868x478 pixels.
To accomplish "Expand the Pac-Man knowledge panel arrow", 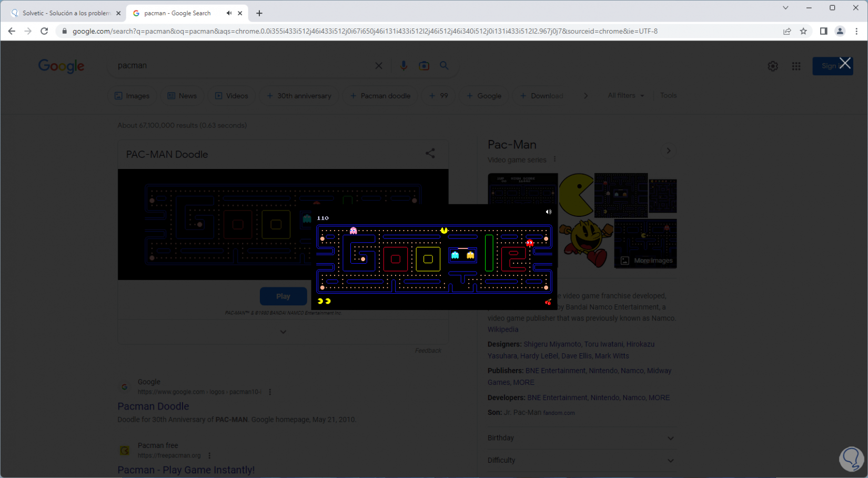I will (x=669, y=151).
